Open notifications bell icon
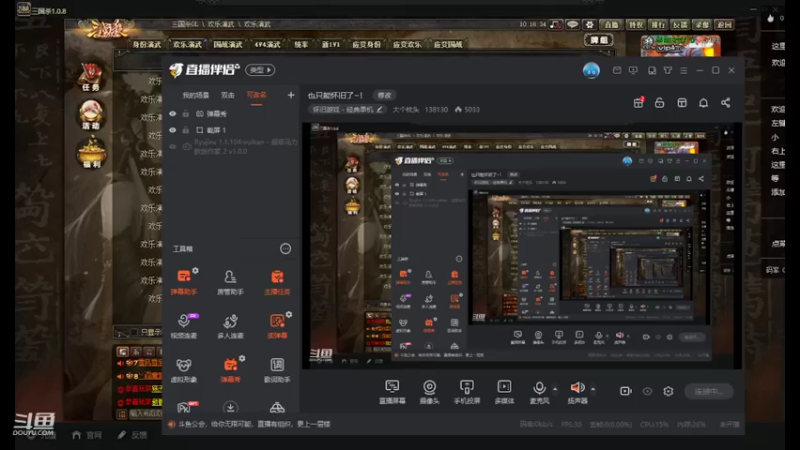This screenshot has height=450, width=800. (x=703, y=103)
